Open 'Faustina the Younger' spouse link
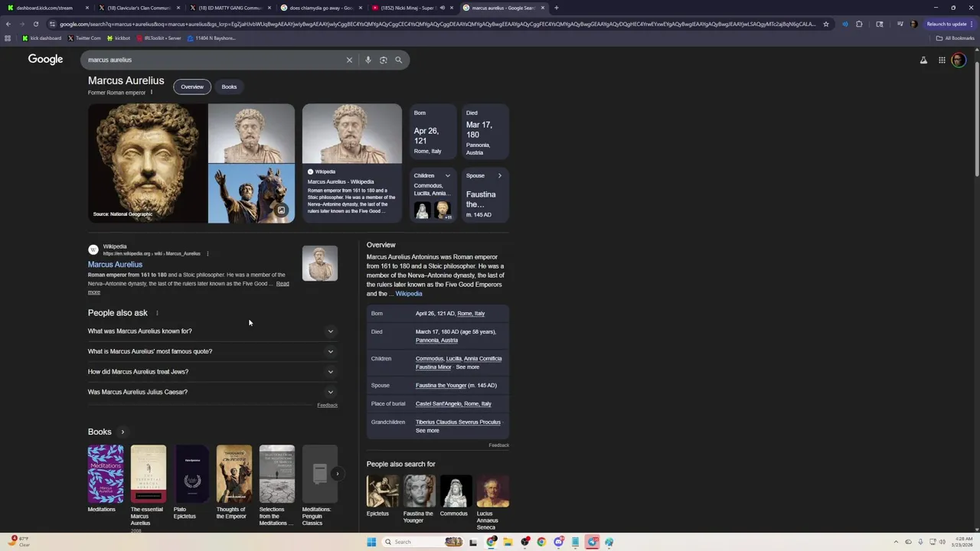The image size is (980, 551). (441, 386)
